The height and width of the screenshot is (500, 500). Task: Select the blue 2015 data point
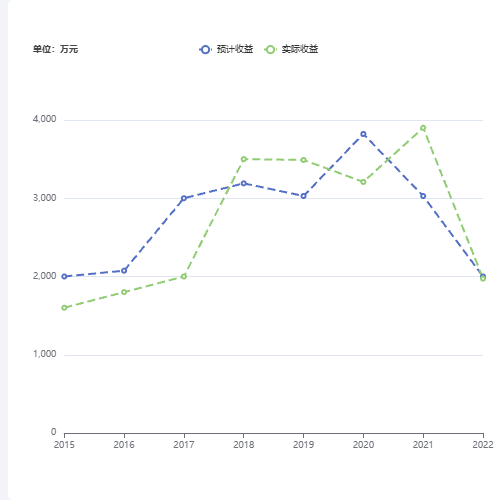pyautogui.click(x=64, y=276)
